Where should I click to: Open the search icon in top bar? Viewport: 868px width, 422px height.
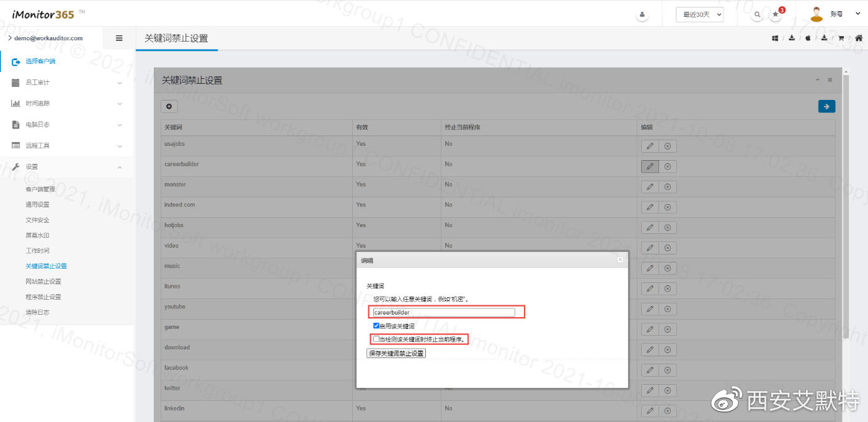[757, 14]
